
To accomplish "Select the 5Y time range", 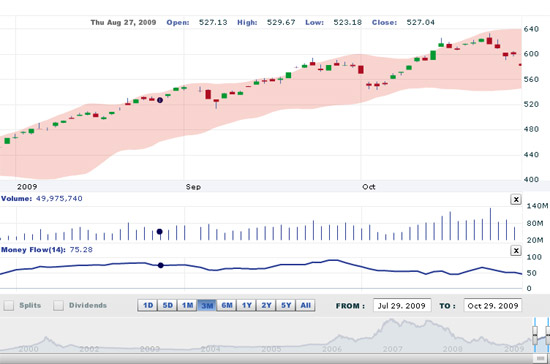I will click(286, 305).
